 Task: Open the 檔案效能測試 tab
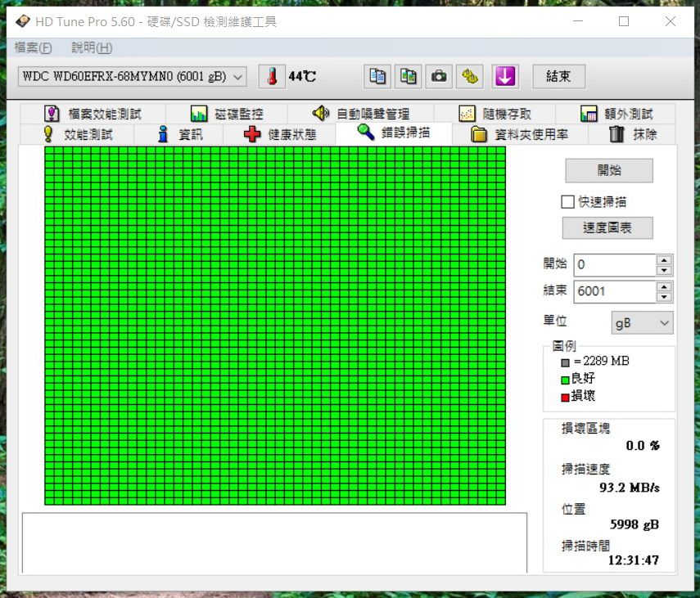pos(93,114)
